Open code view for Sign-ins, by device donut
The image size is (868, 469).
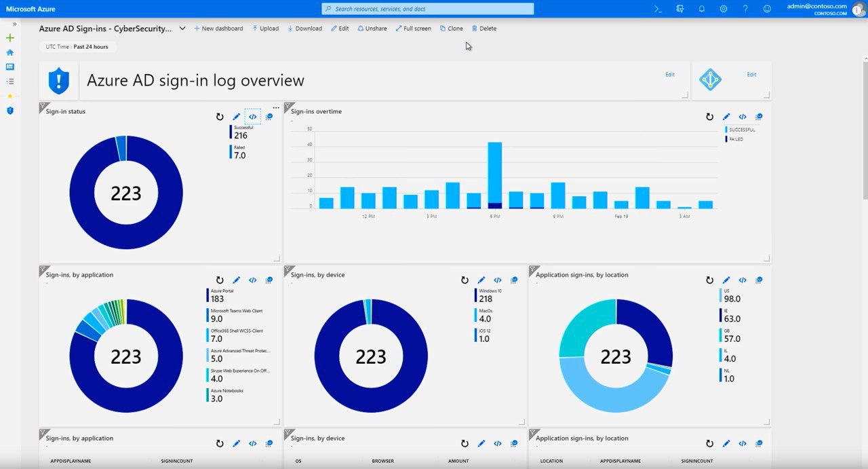pos(497,280)
